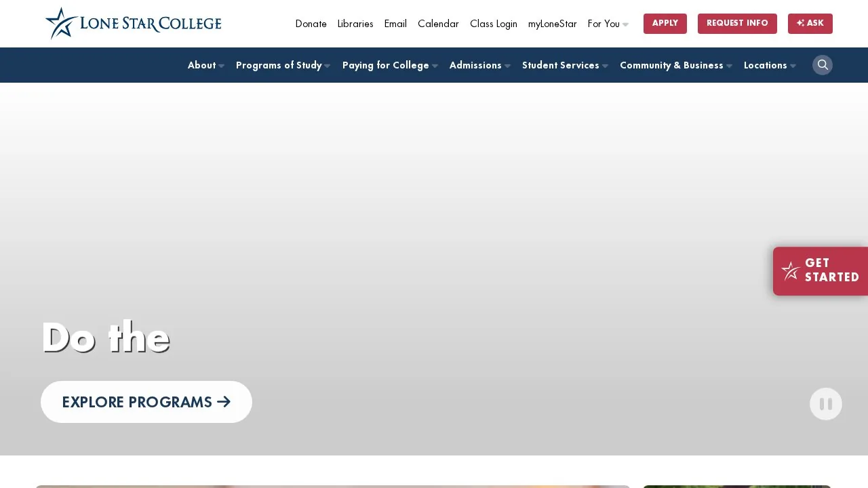868x488 pixels.
Task: Go to myLoneStar portal
Action: 553,24
